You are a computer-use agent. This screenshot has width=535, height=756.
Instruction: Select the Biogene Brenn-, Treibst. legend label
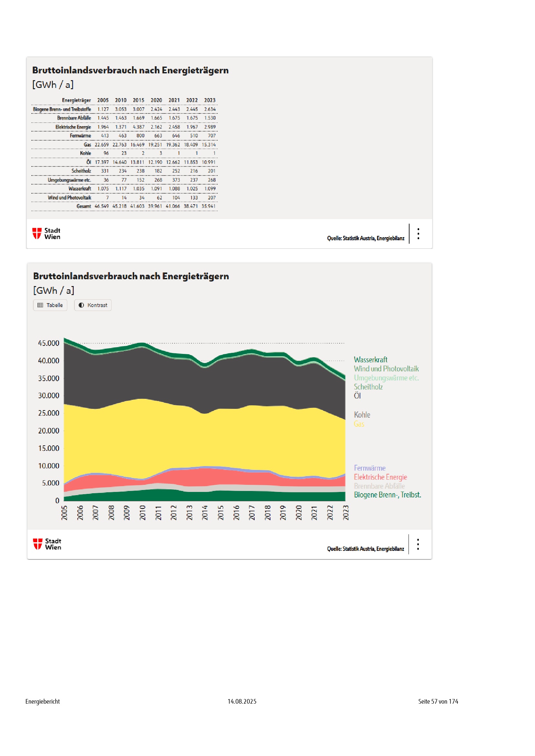[x=387, y=495]
